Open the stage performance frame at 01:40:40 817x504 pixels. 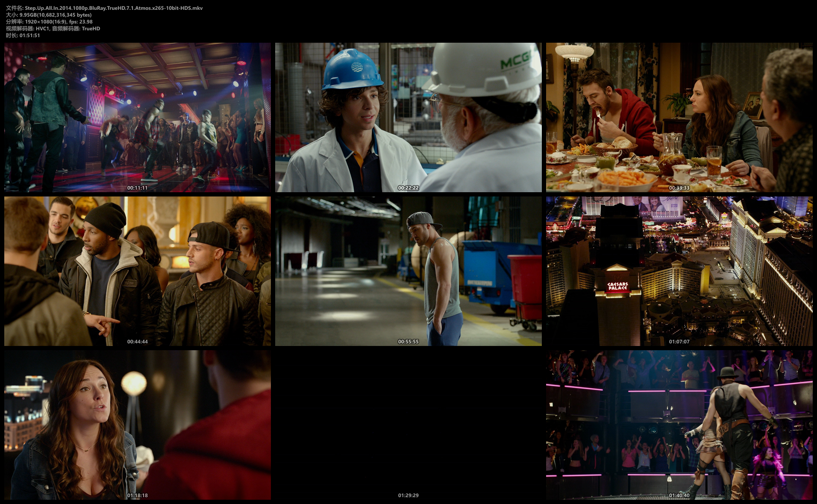click(x=679, y=425)
